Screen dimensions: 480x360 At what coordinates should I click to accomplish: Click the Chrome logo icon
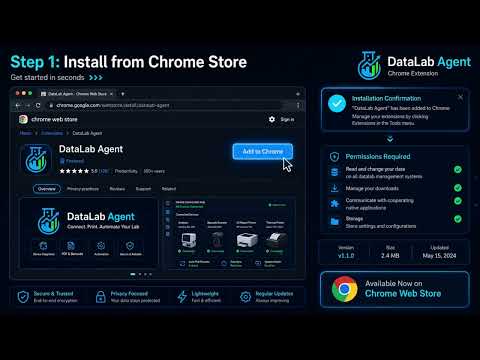pyautogui.click(x=345, y=289)
